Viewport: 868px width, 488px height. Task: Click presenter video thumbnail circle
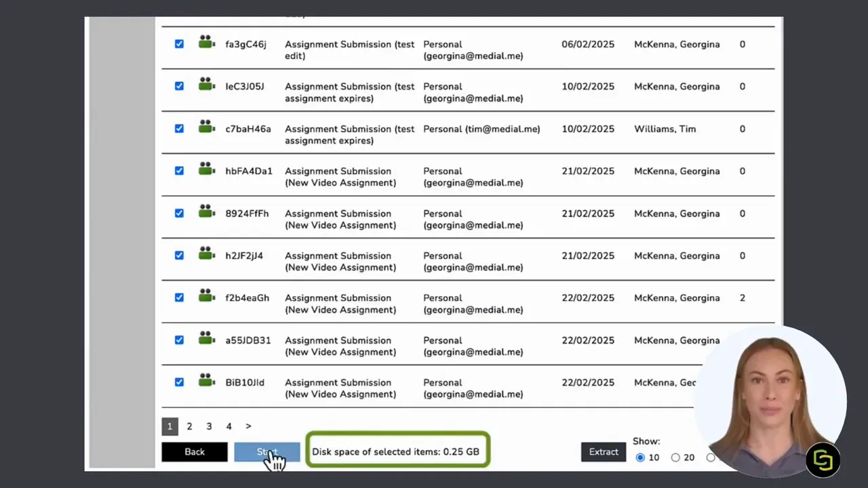pyautogui.click(x=770, y=401)
